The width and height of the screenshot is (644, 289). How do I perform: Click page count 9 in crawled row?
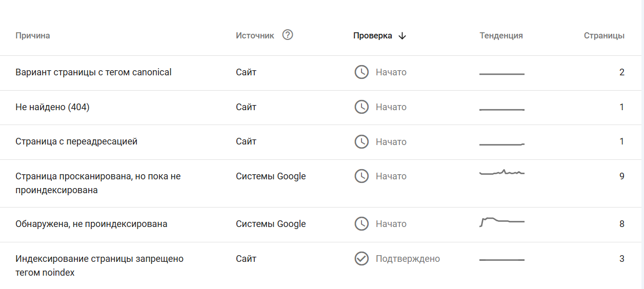coord(621,176)
